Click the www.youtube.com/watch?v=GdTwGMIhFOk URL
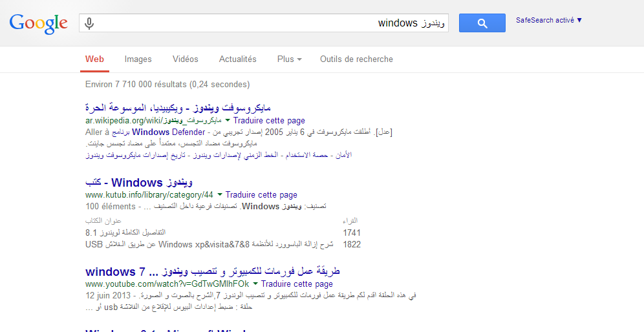 167,284
